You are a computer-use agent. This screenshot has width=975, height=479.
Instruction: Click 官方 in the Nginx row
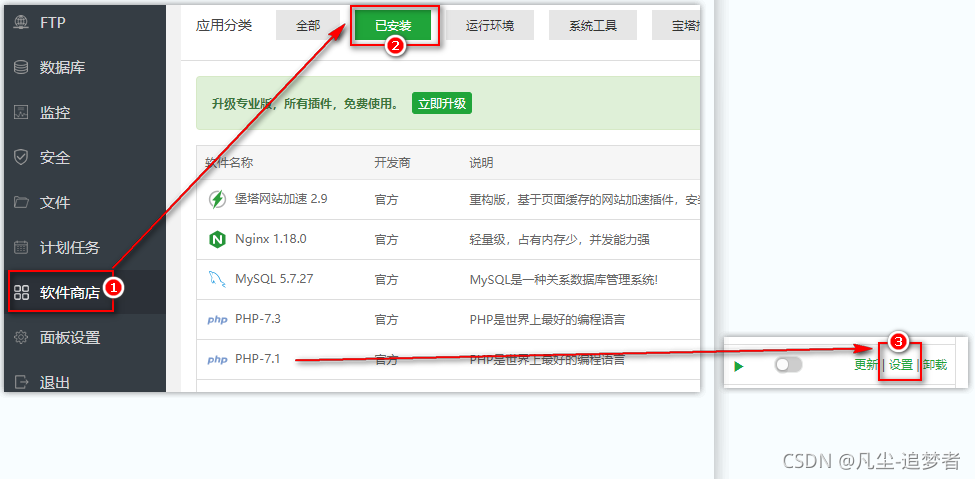point(386,240)
